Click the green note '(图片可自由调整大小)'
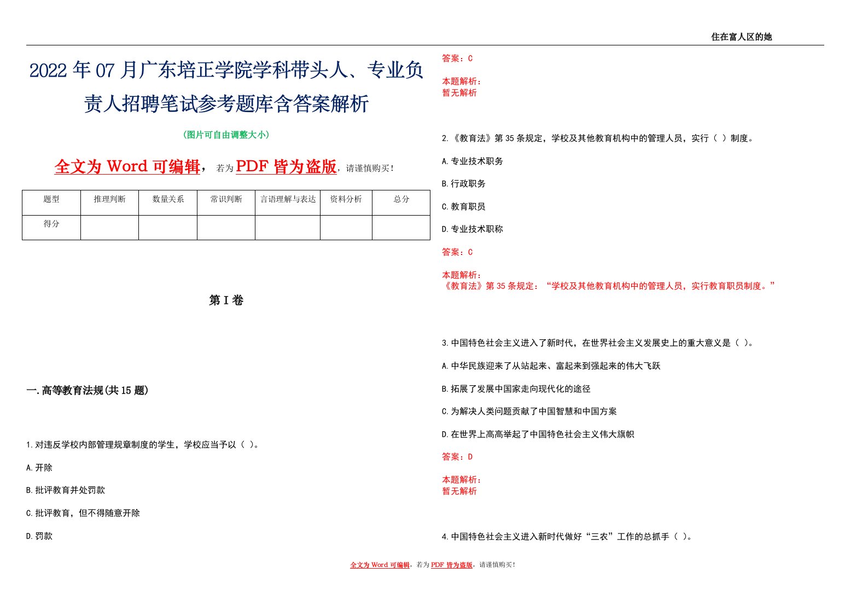Image resolution: width=868 pixels, height=614 pixels. (x=226, y=135)
